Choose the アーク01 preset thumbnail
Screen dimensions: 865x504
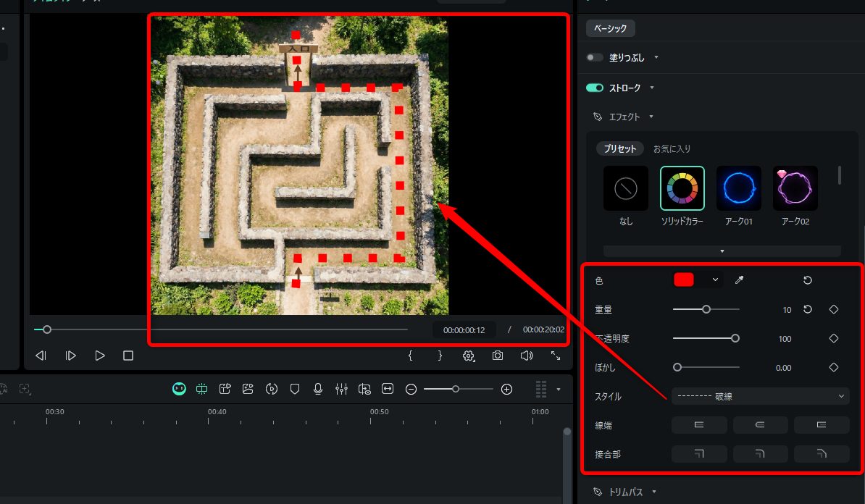click(738, 188)
